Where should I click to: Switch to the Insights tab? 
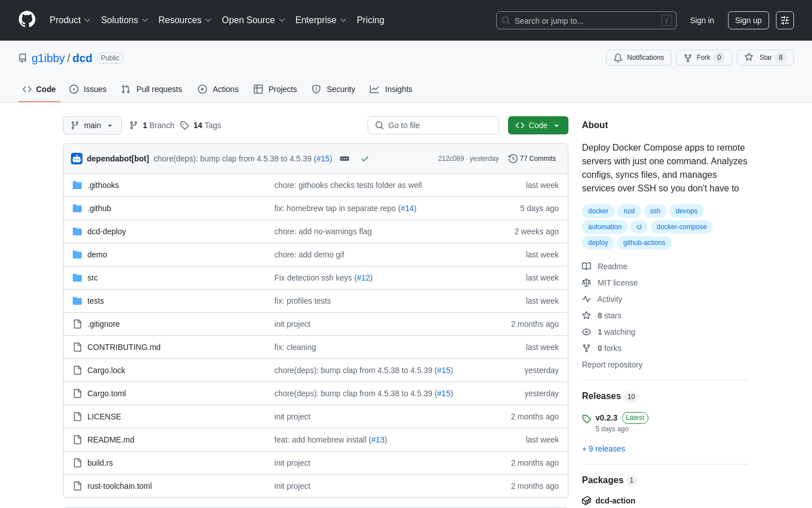391,89
